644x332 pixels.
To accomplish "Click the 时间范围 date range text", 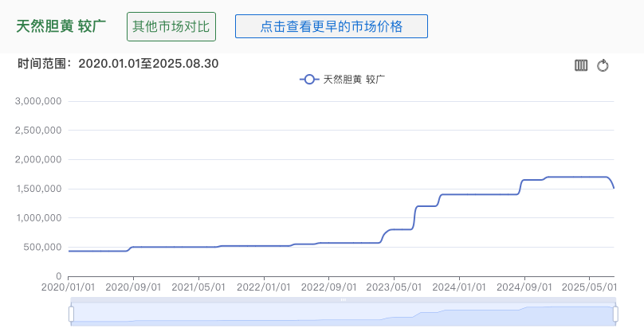I will 118,64.
